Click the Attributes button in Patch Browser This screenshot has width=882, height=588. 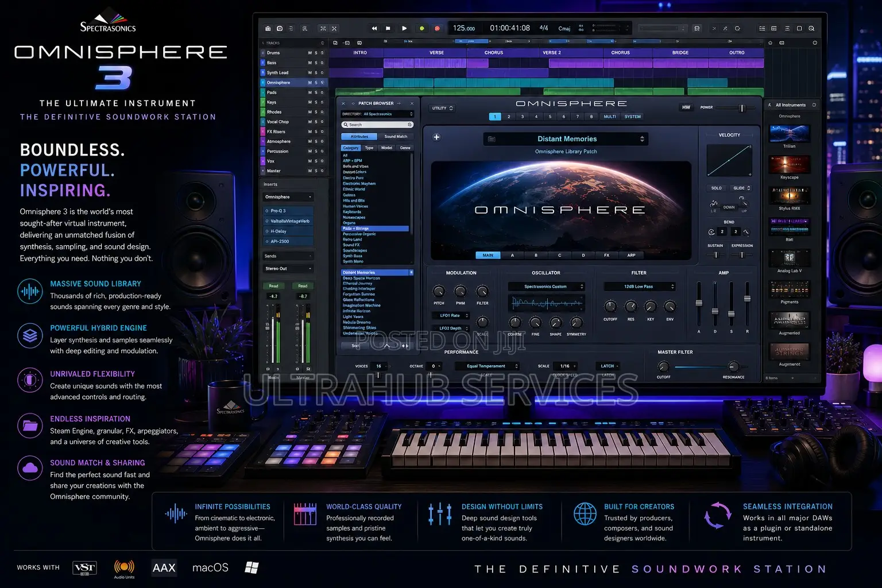coord(359,137)
